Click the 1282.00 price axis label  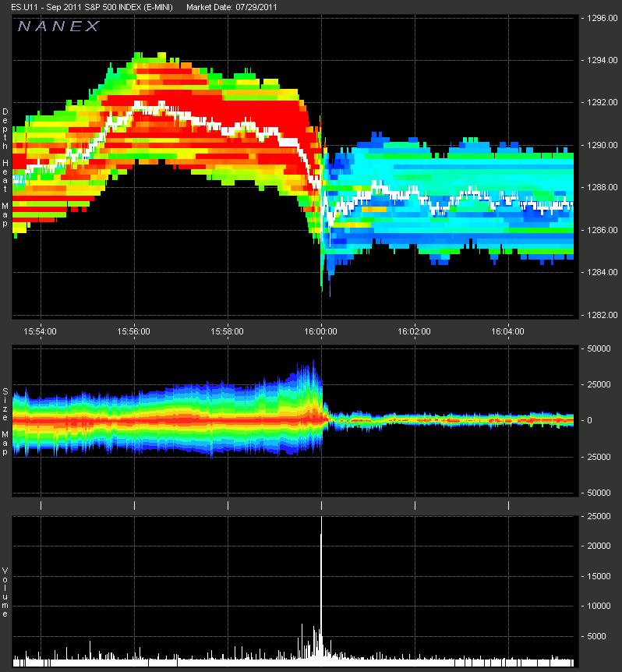603,315
